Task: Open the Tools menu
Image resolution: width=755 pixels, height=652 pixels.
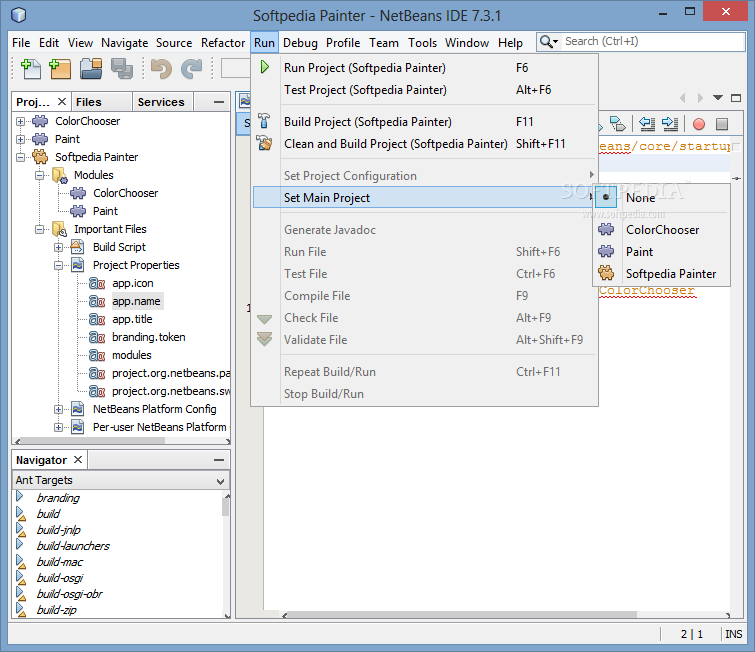Action: pyautogui.click(x=422, y=43)
